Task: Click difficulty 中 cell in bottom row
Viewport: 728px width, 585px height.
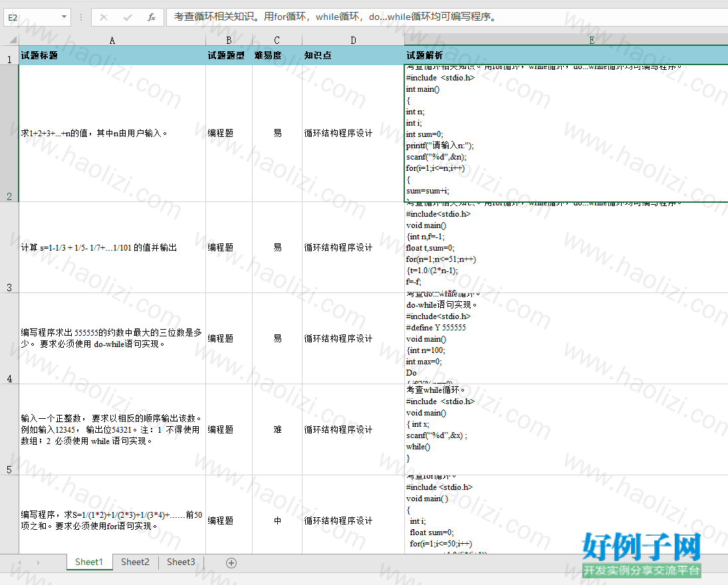Action: pos(277,515)
